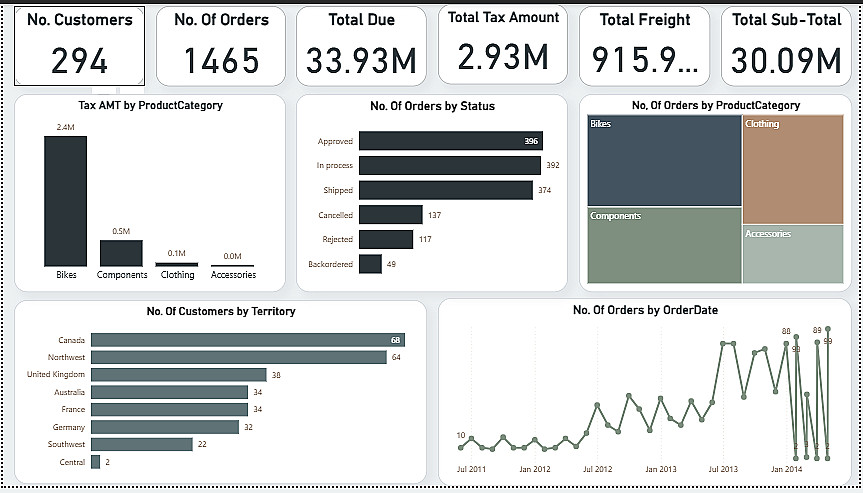
Task: Click the Total Freight card
Action: tap(644, 46)
